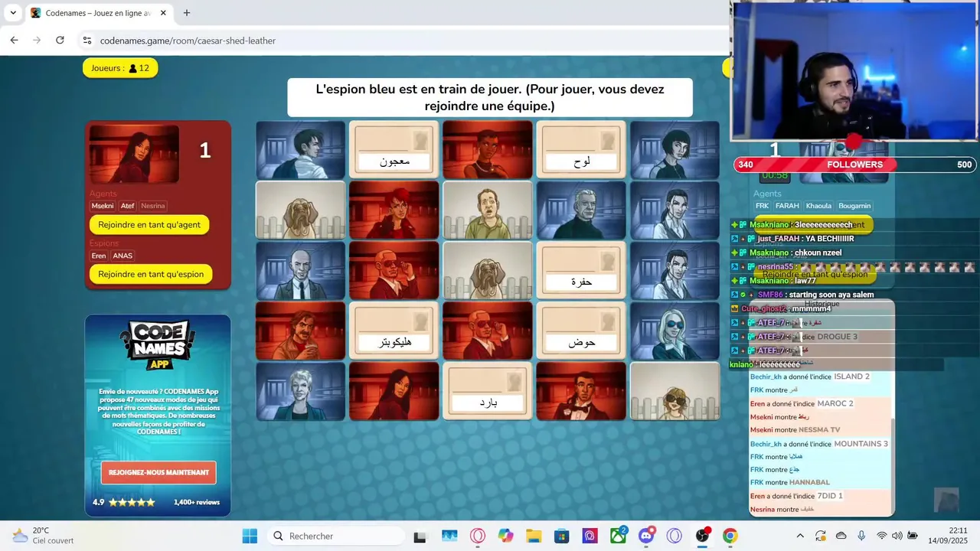
Task: Open File Explorer from the taskbar
Action: tap(534, 536)
